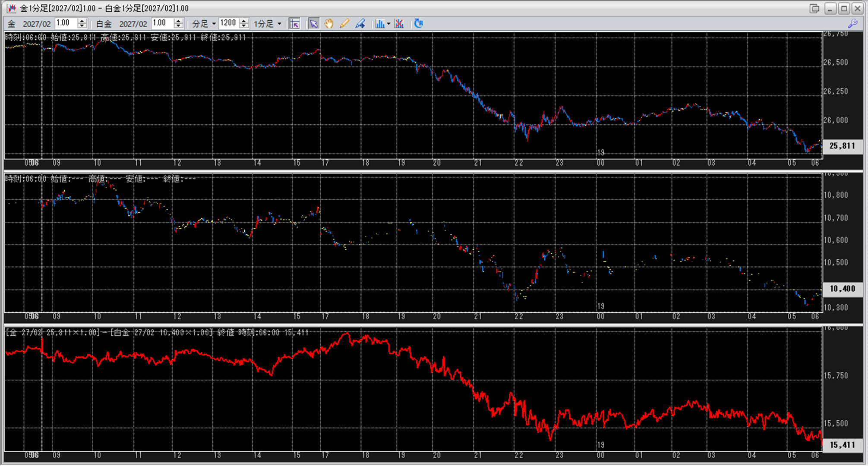
Task: Click the edit drawing objects pen icon
Action: pos(360,24)
